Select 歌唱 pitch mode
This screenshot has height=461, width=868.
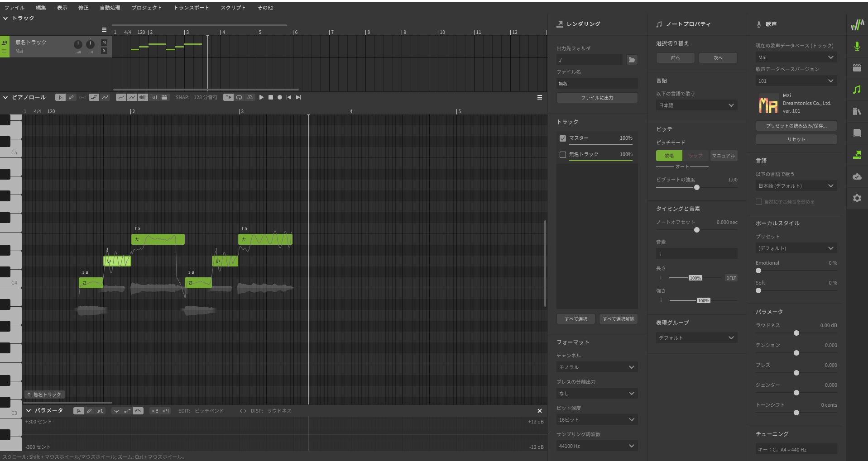669,156
